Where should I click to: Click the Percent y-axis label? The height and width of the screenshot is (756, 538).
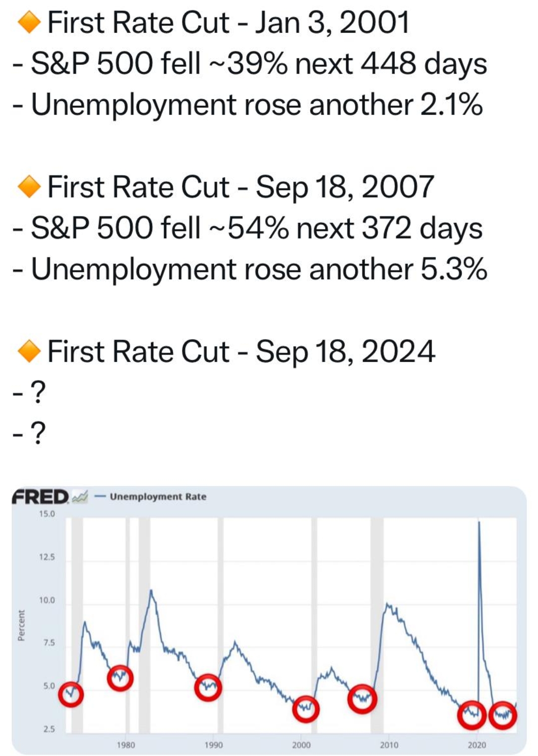(x=21, y=625)
